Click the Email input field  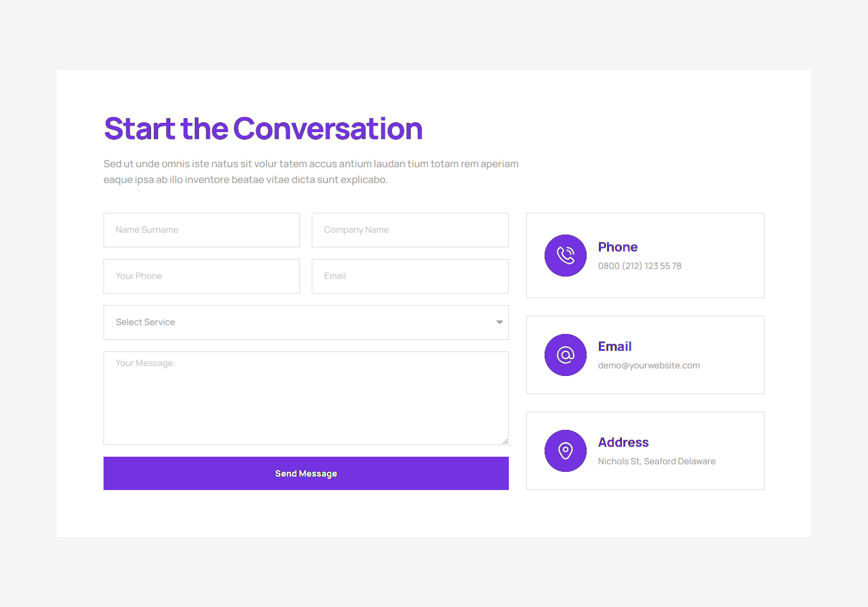click(x=410, y=276)
